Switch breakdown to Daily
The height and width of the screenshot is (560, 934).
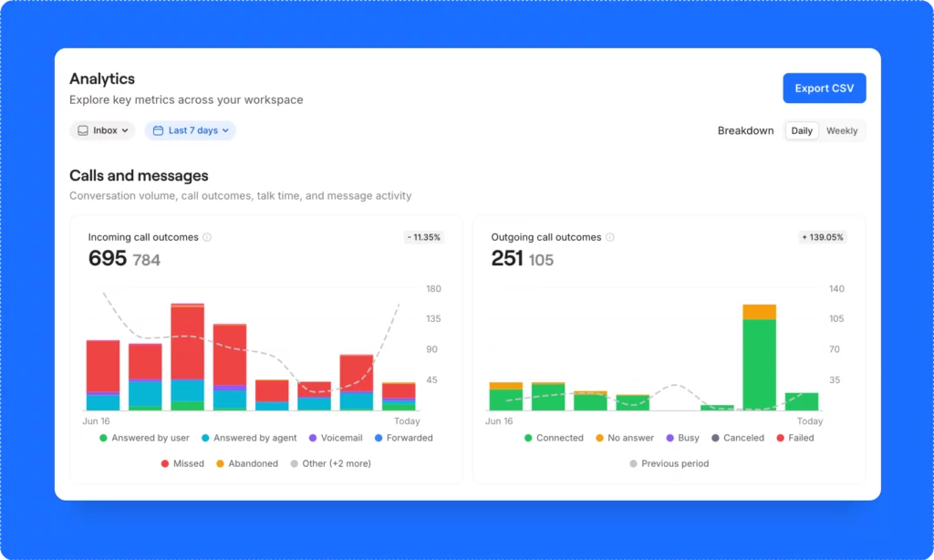[802, 130]
